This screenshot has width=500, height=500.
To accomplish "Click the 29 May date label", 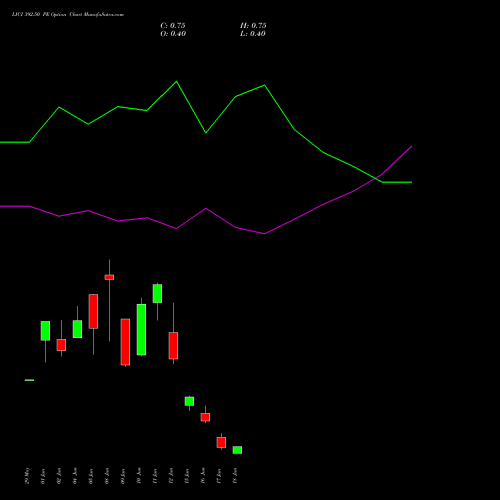I will click(28, 476).
